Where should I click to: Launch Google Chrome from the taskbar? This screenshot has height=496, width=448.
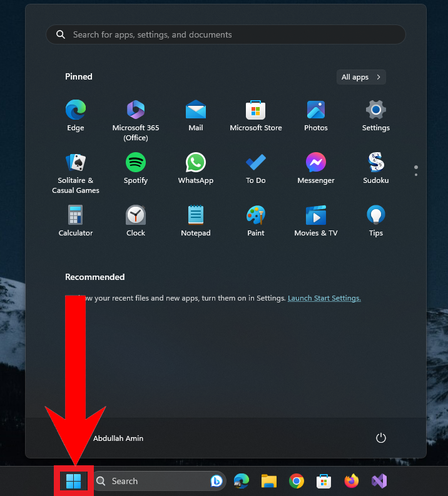point(297,481)
